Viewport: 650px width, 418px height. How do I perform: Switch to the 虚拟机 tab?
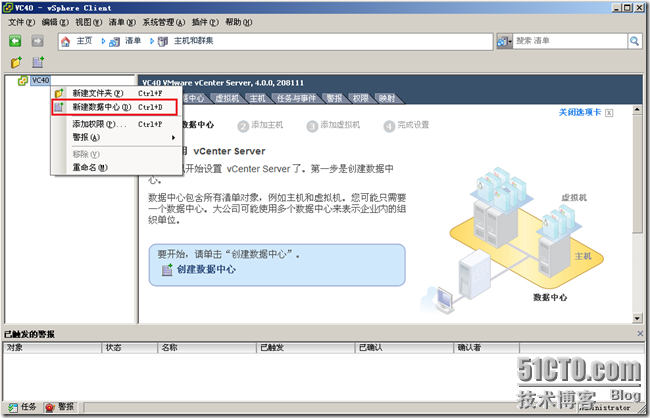(x=227, y=98)
